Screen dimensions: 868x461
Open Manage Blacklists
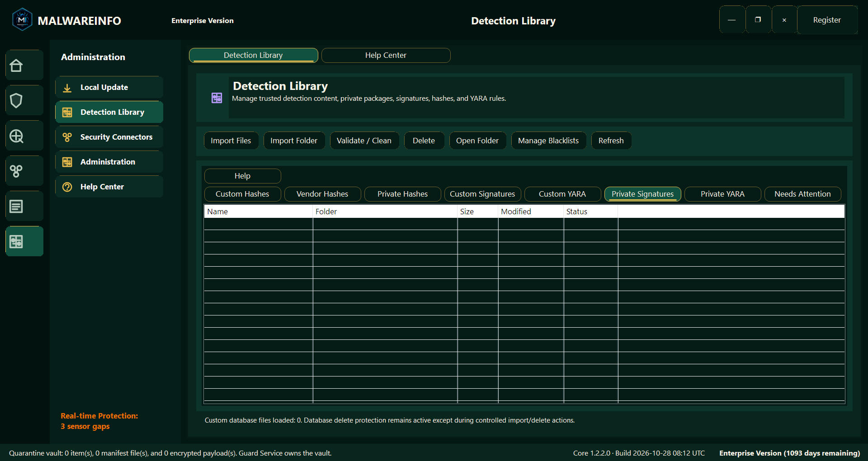point(549,141)
